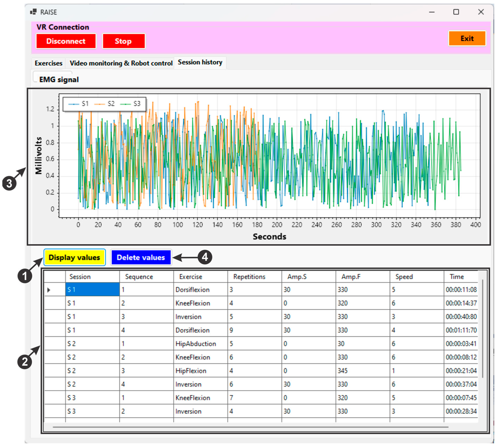Click the blue Delete values button
Viewport: 497px width, 448px height.
click(x=141, y=257)
